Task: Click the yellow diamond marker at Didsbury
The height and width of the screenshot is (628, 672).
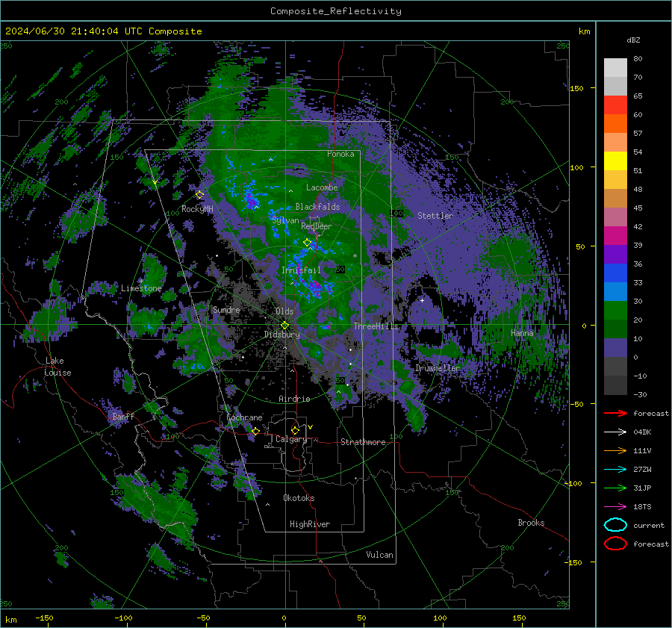Action: [x=284, y=326]
